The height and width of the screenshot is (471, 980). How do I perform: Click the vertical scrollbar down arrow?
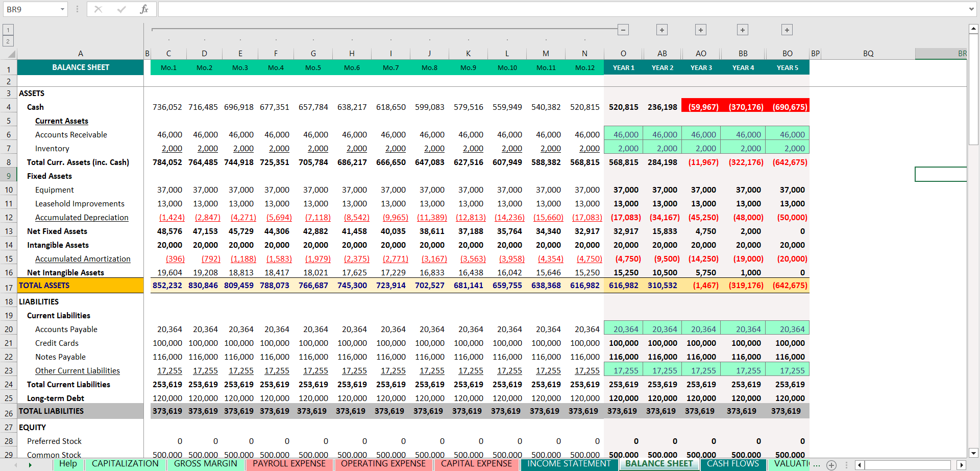tap(973, 453)
